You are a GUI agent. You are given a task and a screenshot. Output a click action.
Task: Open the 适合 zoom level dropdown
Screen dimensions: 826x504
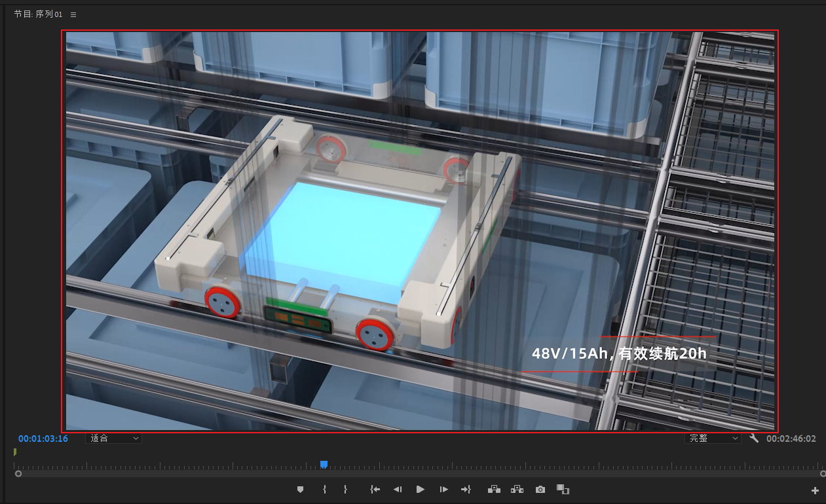coord(114,438)
